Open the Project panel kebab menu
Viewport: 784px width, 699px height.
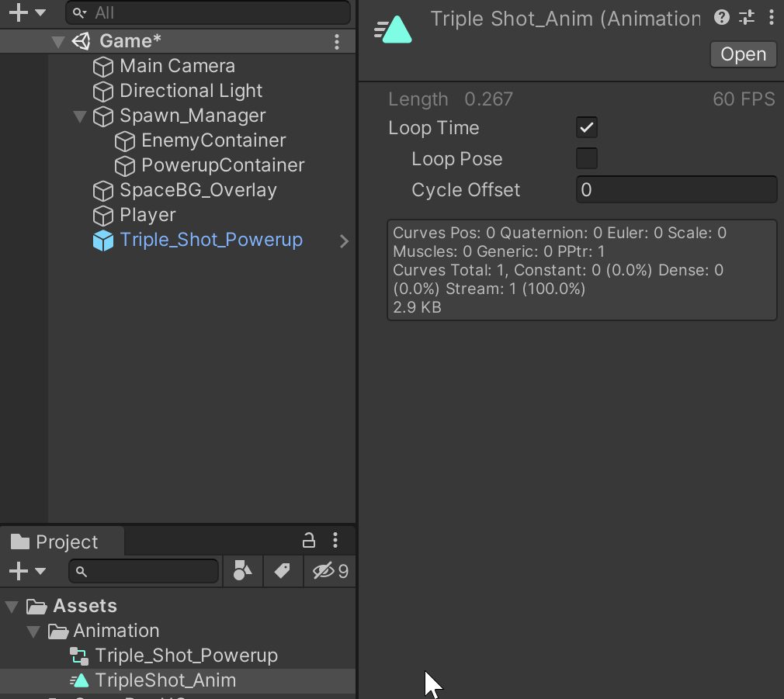point(335,540)
